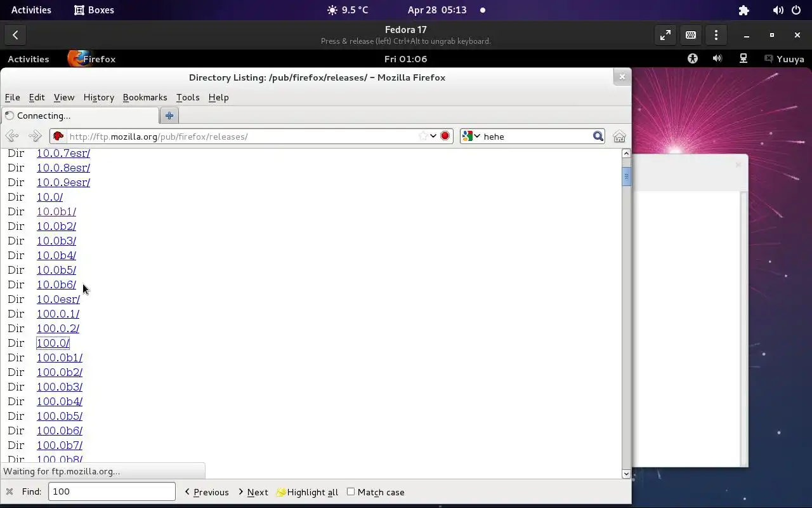This screenshot has height=508, width=812.
Task: Open 100.0b4/ directory link
Action: [59, 401]
